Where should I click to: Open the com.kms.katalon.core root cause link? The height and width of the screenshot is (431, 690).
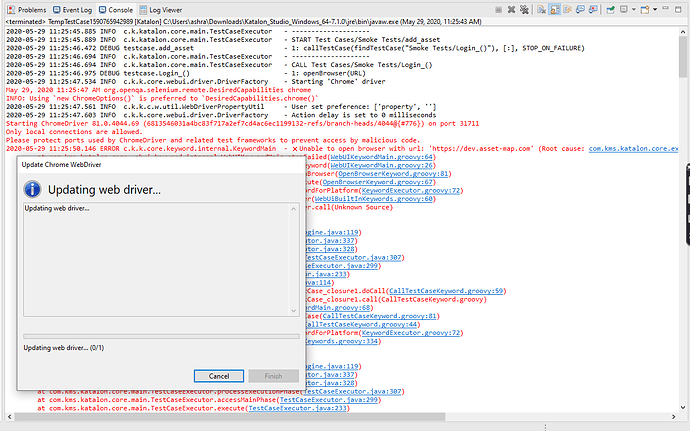click(633, 148)
